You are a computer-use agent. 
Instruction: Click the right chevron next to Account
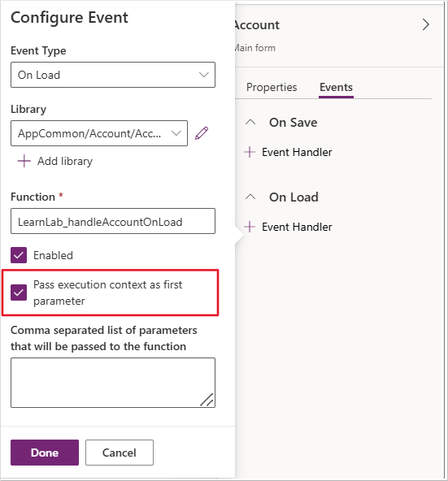425,24
